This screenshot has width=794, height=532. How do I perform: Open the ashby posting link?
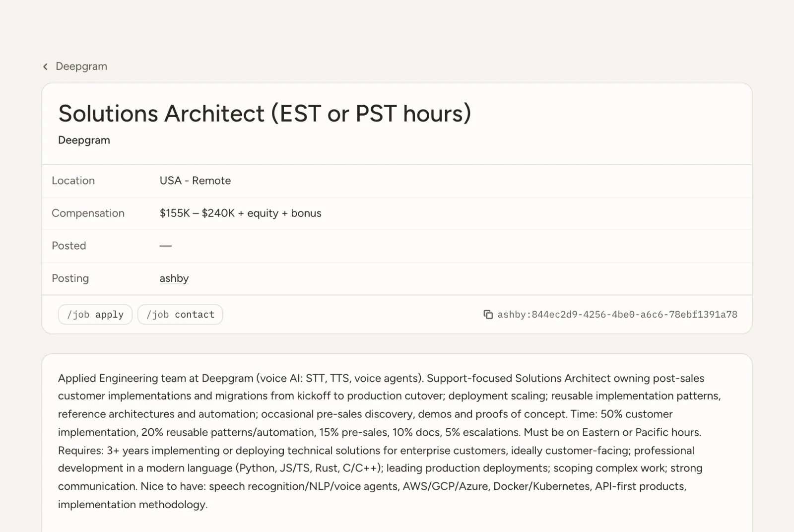[174, 278]
